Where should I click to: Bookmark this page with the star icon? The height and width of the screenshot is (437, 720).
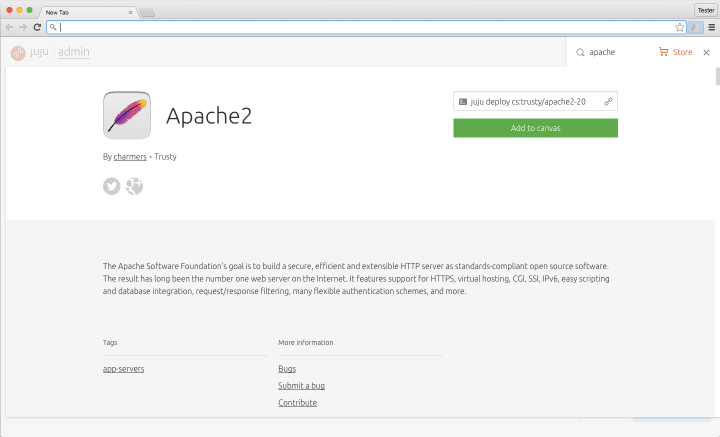tap(680, 28)
